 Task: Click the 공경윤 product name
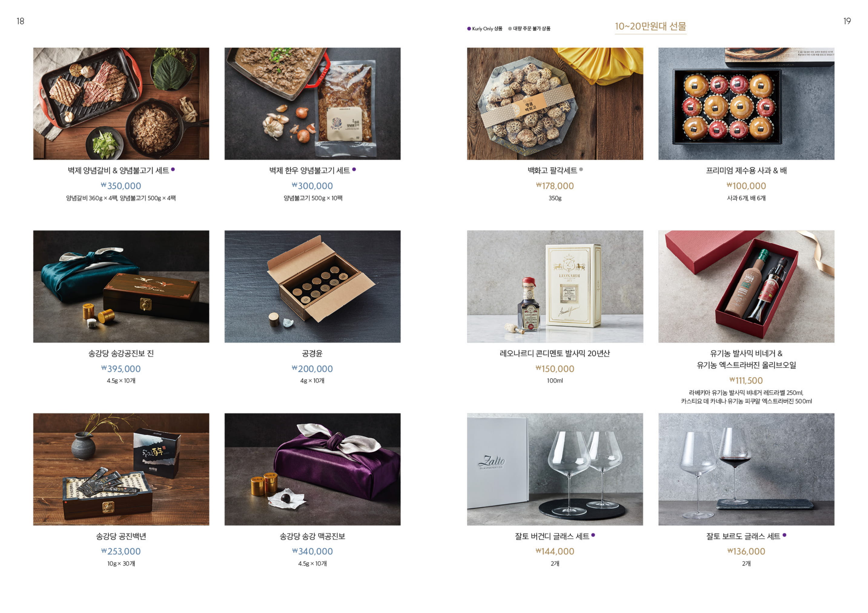click(x=312, y=353)
